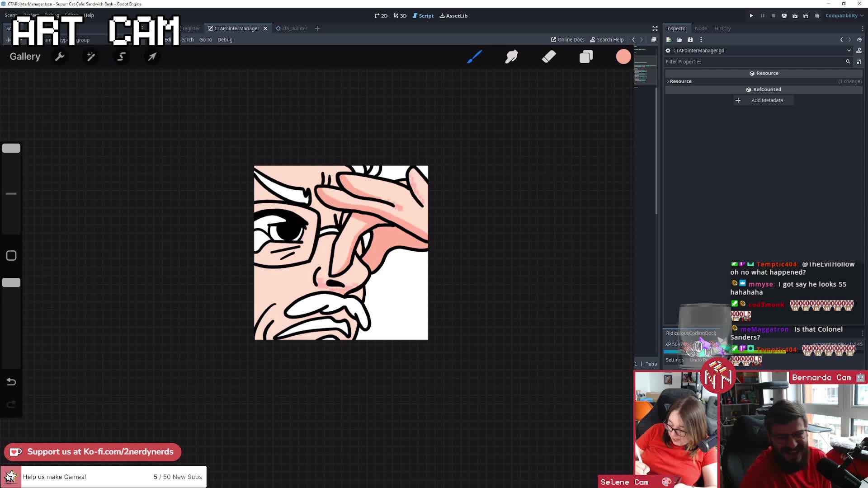Switch to the cta_pointer scene tab
The width and height of the screenshot is (868, 488).
(x=292, y=28)
